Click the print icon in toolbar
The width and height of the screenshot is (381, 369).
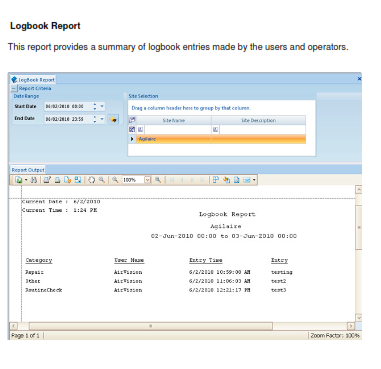(57, 180)
